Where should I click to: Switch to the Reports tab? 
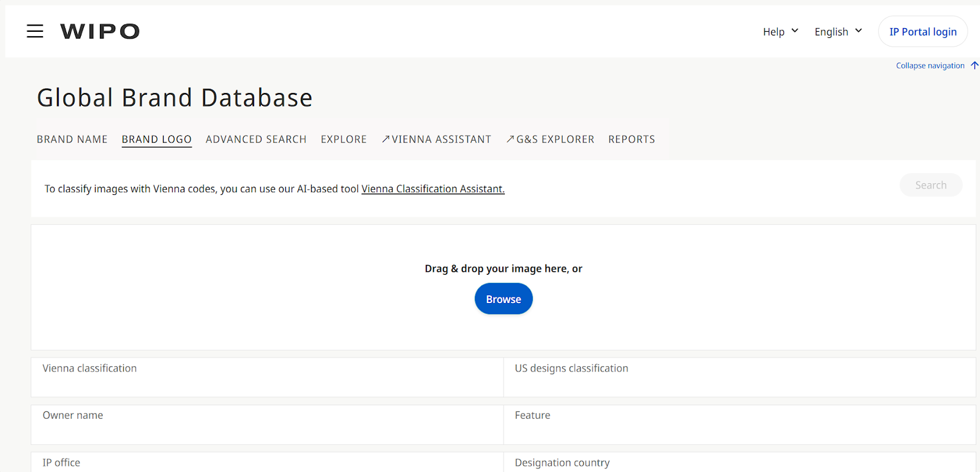631,140
